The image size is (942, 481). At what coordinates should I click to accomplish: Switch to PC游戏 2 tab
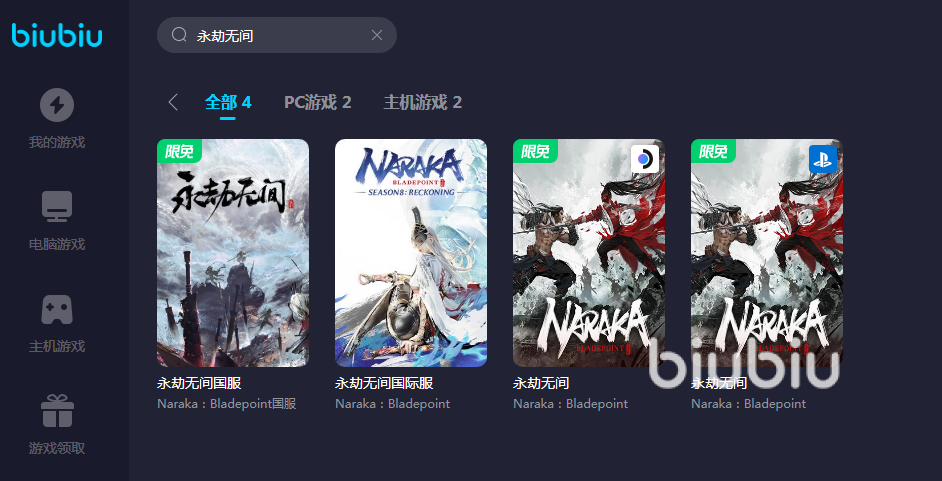click(317, 103)
